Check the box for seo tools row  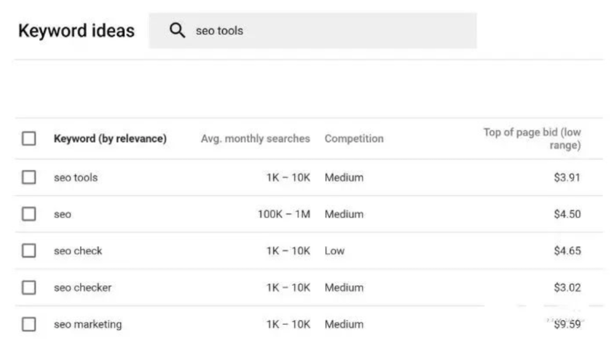pos(29,177)
